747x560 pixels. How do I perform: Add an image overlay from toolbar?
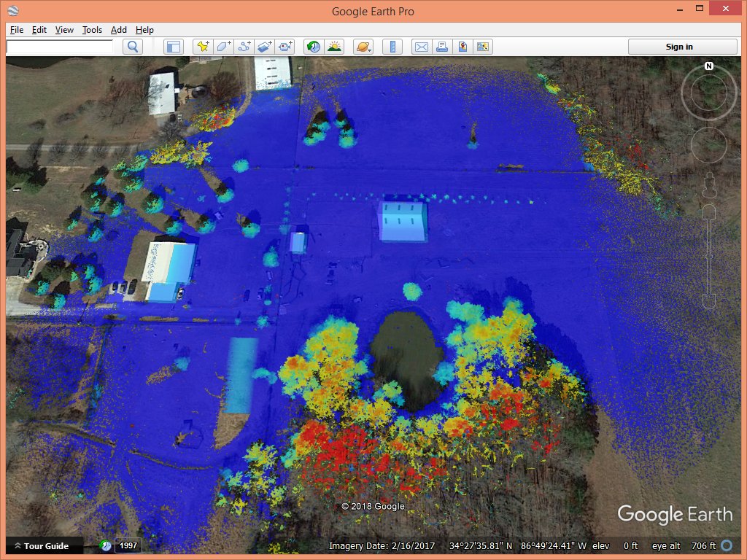[265, 47]
